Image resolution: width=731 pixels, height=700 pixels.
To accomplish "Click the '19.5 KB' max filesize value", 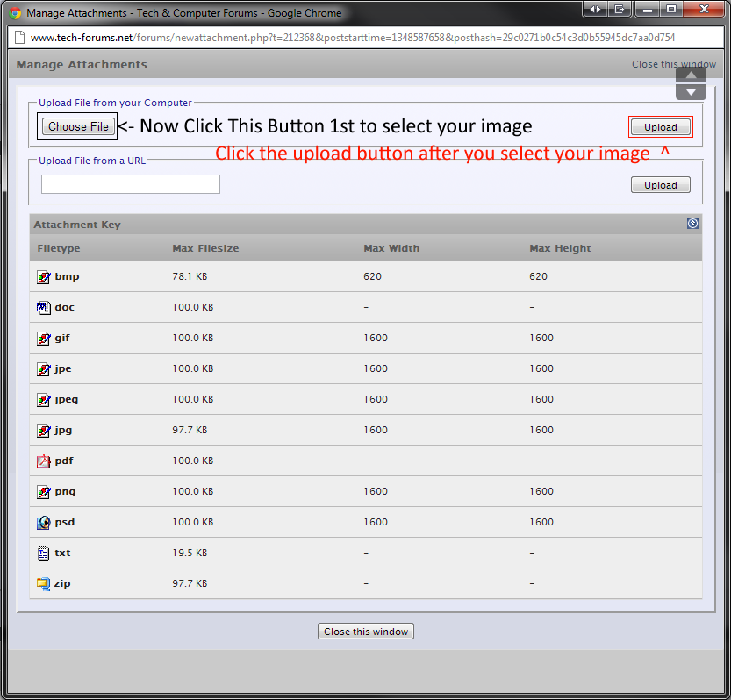I will 190,553.
